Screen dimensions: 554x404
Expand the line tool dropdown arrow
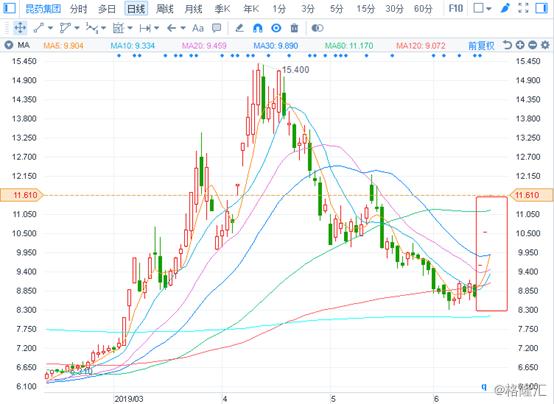pos(50,28)
